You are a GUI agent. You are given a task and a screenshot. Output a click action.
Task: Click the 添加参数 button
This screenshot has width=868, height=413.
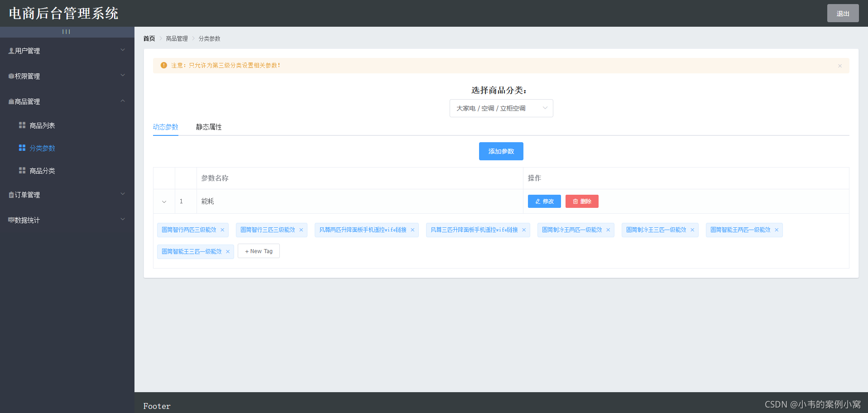pyautogui.click(x=501, y=151)
